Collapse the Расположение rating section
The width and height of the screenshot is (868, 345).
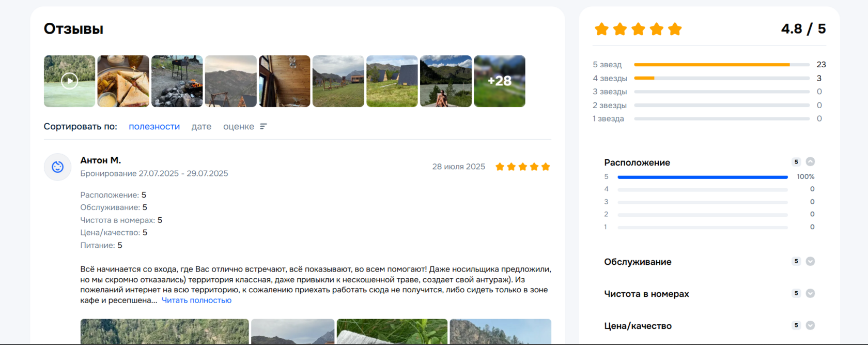pos(810,162)
